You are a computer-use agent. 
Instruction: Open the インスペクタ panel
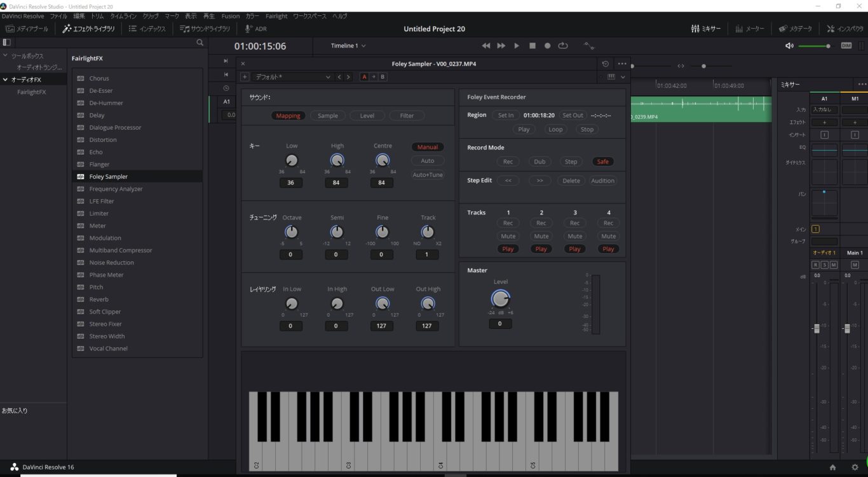[843, 28]
